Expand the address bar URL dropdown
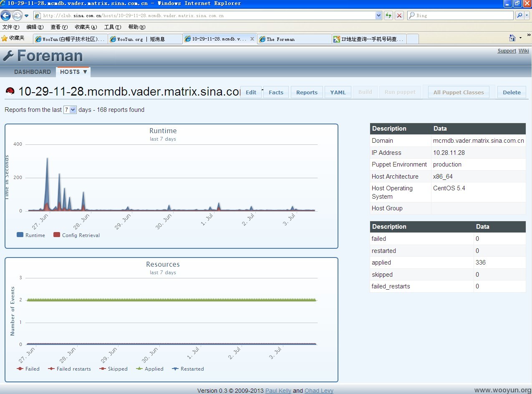532x394 pixels. coord(378,15)
